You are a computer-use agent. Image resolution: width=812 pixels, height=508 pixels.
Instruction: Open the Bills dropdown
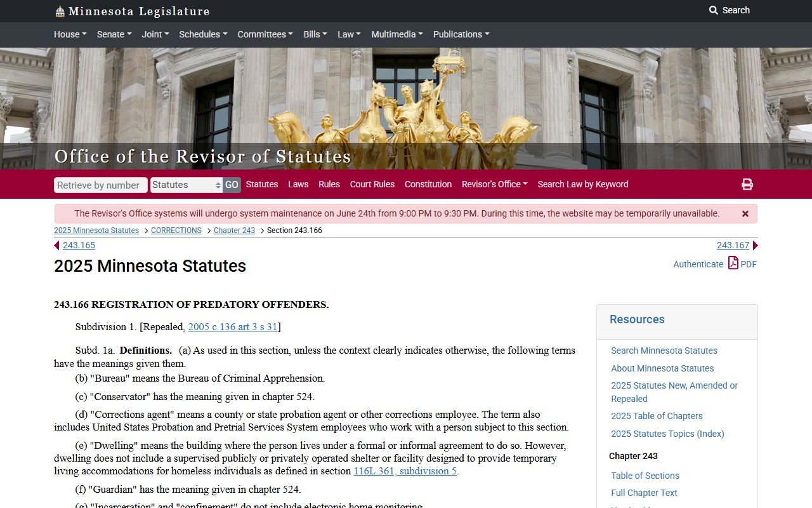(315, 34)
